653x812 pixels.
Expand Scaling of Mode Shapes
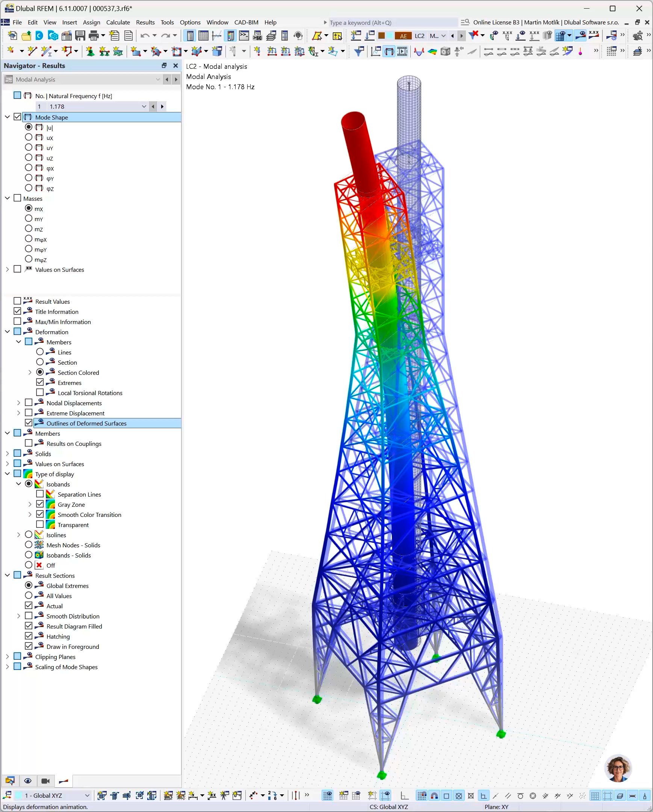tap(7, 667)
